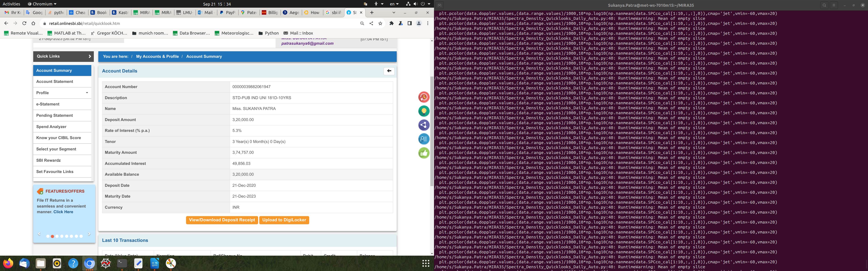The height and width of the screenshot is (271, 868).
Task: Click the back arrow in Account Details header
Action: coord(389,71)
